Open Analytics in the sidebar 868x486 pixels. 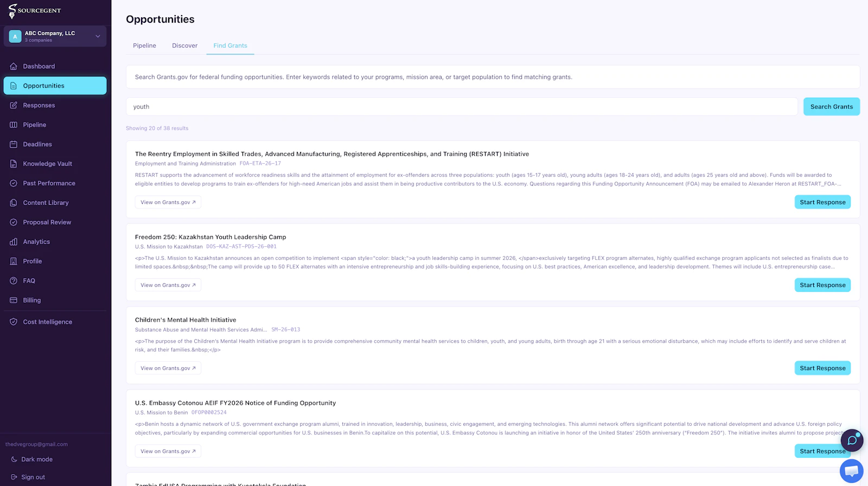(55, 242)
